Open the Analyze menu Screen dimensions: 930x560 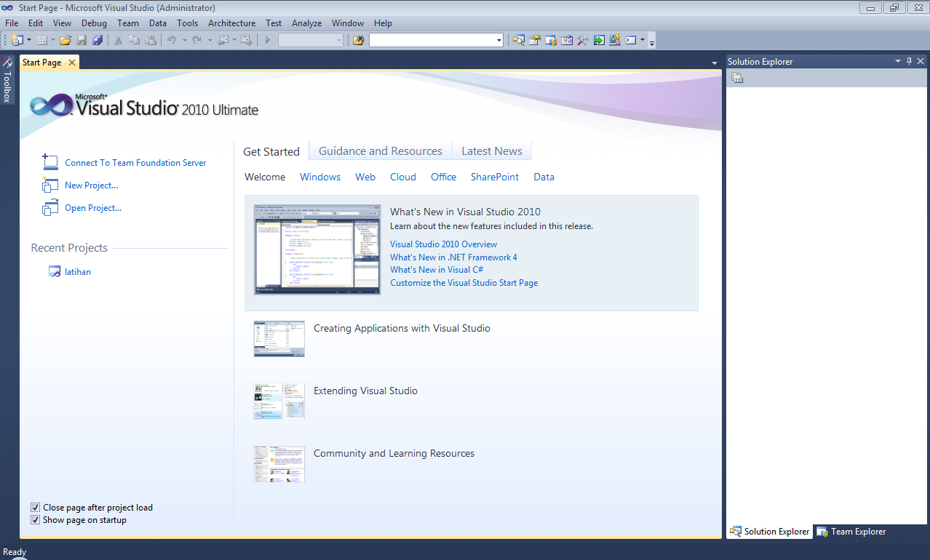click(x=306, y=23)
